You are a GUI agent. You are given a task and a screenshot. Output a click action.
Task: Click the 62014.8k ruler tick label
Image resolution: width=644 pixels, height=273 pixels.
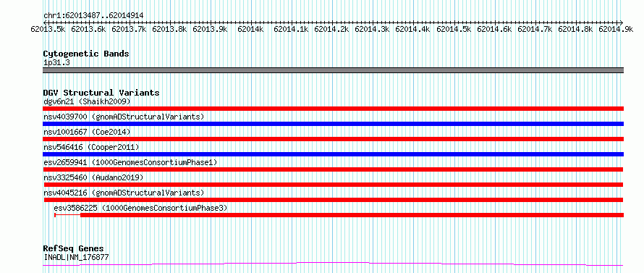575,29
